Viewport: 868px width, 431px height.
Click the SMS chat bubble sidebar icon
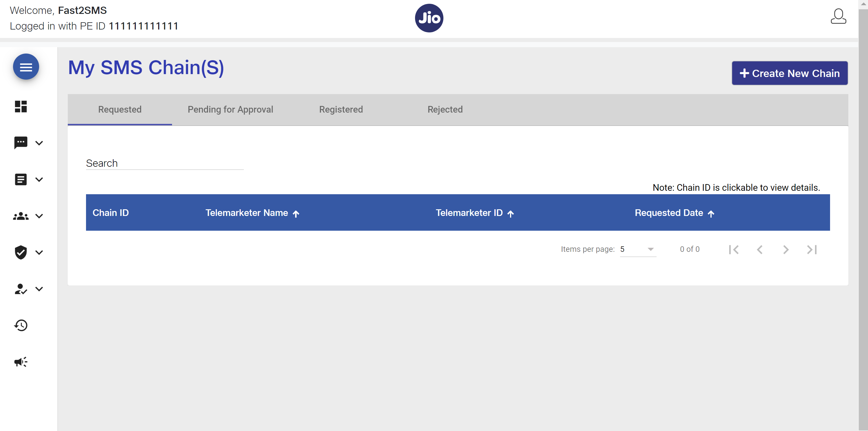click(x=21, y=143)
